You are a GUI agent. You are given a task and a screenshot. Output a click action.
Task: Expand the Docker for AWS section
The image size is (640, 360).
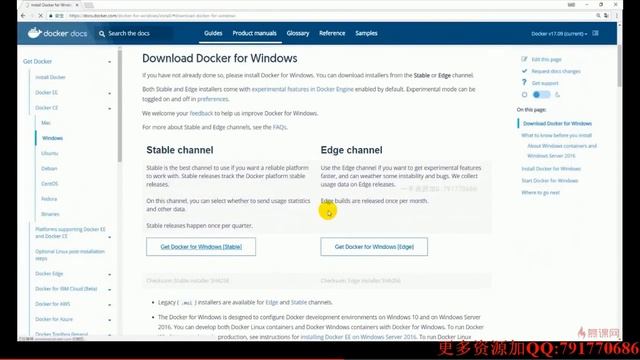[109, 304]
